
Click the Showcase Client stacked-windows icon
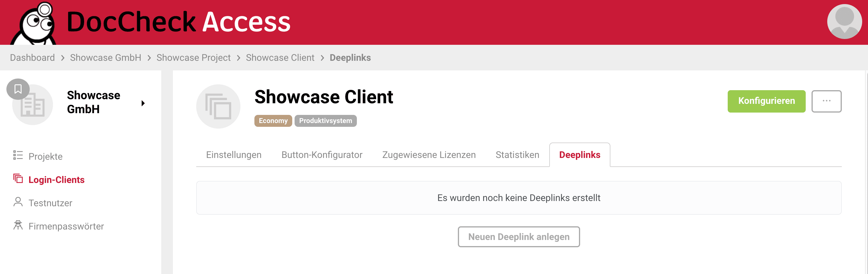click(218, 106)
